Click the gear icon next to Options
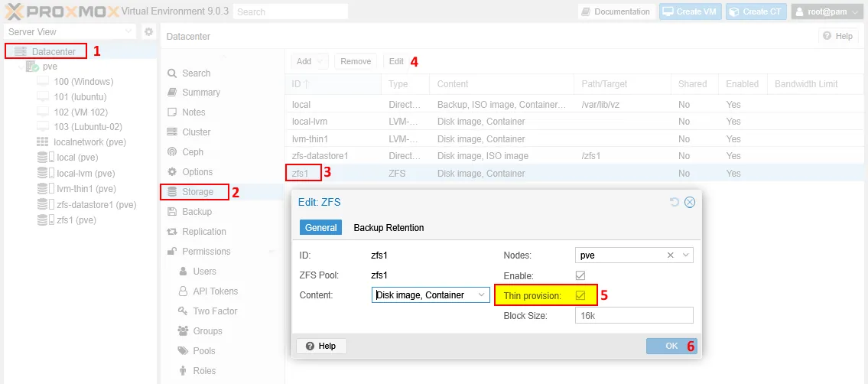 tap(172, 172)
